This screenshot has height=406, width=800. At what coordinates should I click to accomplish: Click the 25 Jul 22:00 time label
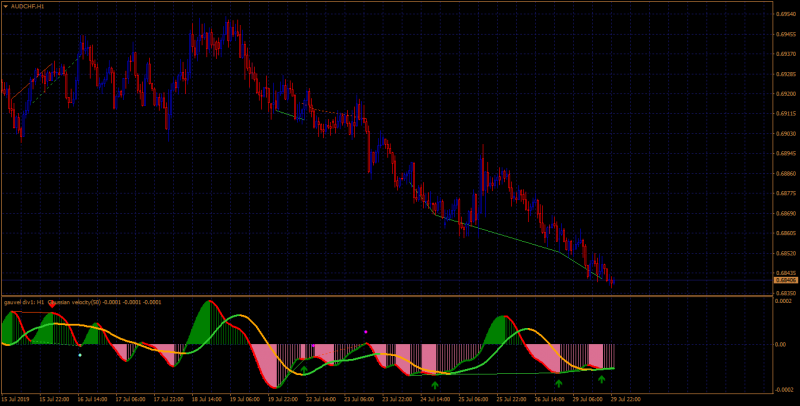511,399
